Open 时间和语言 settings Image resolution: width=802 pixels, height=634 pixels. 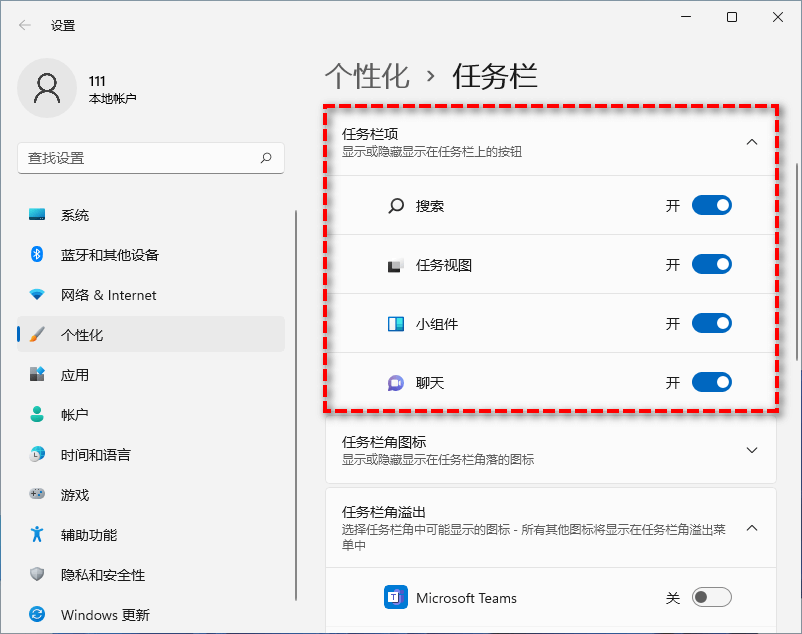(151, 454)
